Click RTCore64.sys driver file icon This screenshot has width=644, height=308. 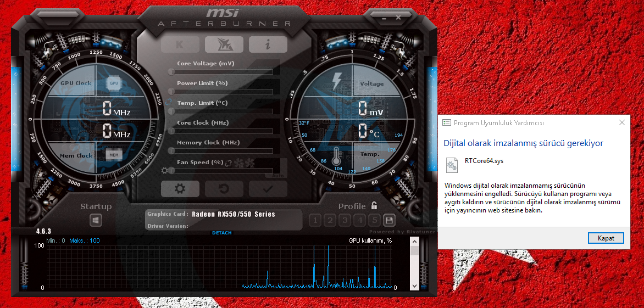(x=452, y=165)
